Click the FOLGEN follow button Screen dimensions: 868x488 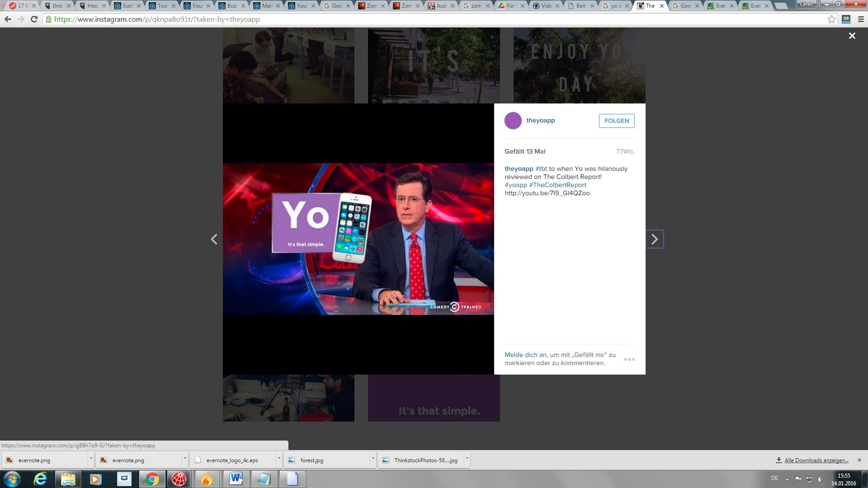[617, 121]
